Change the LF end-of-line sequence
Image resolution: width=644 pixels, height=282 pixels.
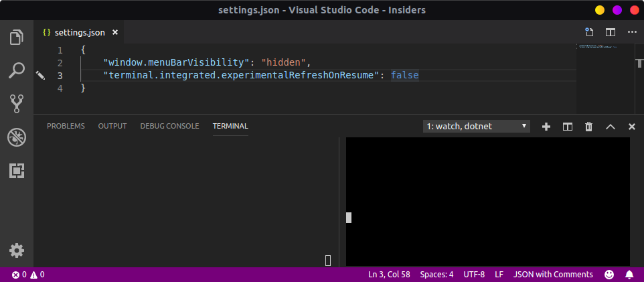click(x=499, y=275)
